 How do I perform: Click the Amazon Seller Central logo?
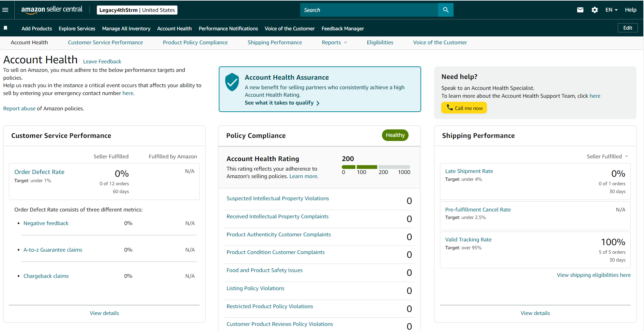(52, 10)
